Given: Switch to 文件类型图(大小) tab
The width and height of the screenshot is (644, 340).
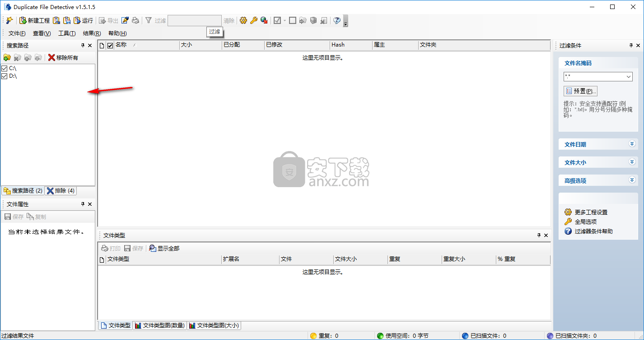Looking at the screenshot, I should point(214,325).
